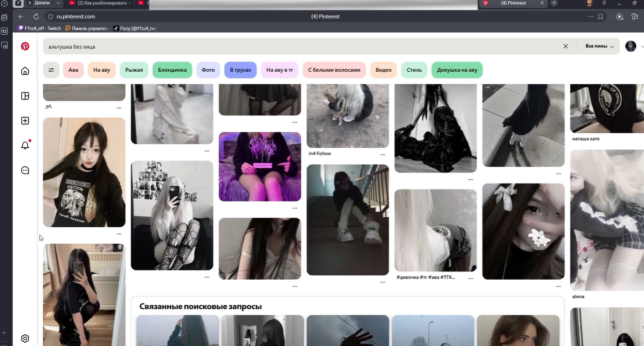The width and height of the screenshot is (644, 346).
Task: Click the Pinterest create pin plus icon
Action: point(25,120)
